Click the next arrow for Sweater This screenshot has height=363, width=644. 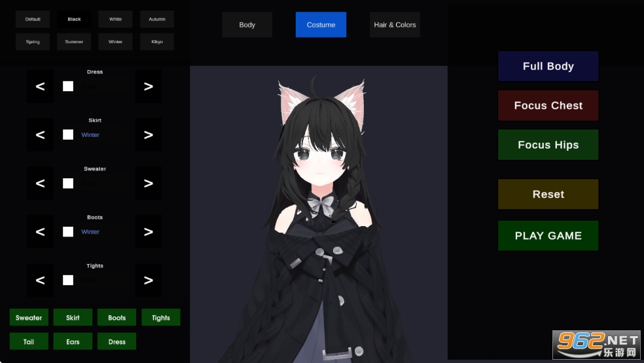pos(149,183)
